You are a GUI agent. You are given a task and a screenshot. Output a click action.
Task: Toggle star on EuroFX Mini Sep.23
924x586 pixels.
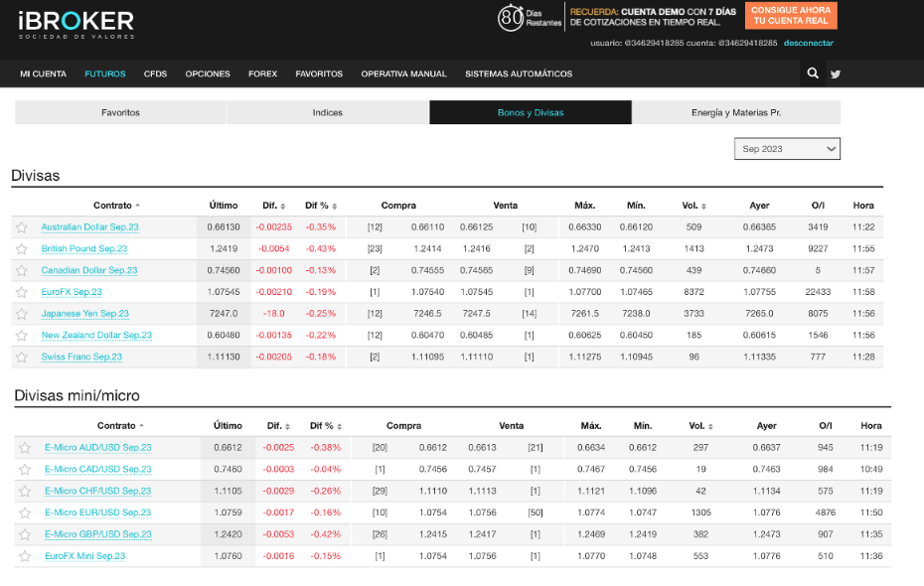pos(25,556)
